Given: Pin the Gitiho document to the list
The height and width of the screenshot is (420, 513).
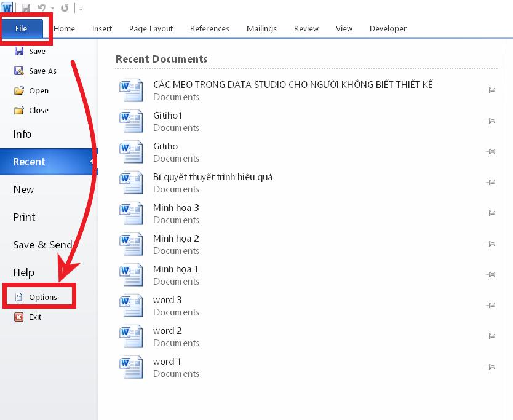Looking at the screenshot, I should 490,151.
